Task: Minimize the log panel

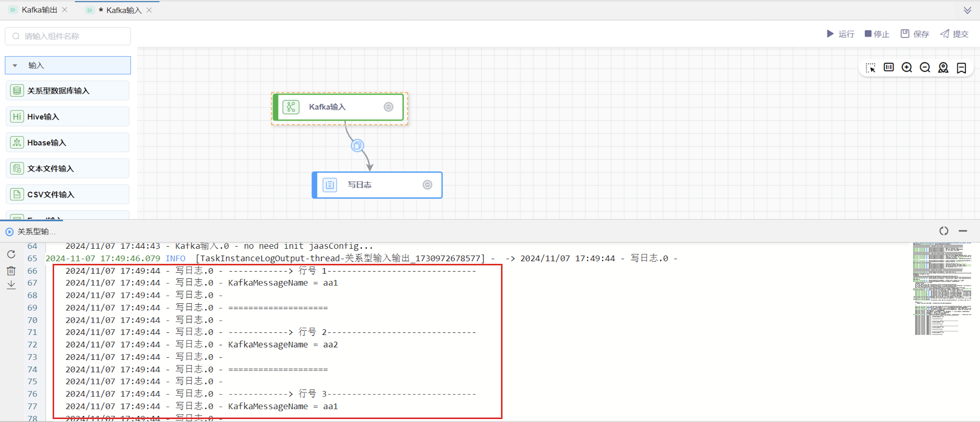Action: tap(962, 231)
